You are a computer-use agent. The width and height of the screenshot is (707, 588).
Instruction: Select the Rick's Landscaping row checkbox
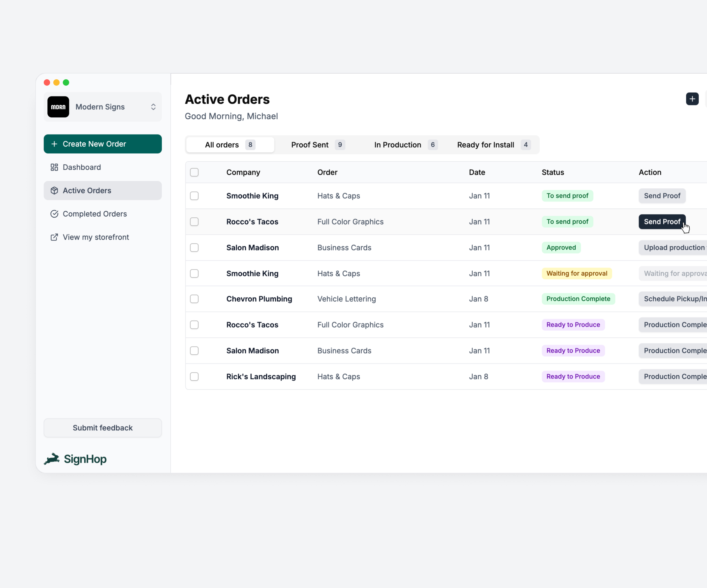pyautogui.click(x=194, y=377)
